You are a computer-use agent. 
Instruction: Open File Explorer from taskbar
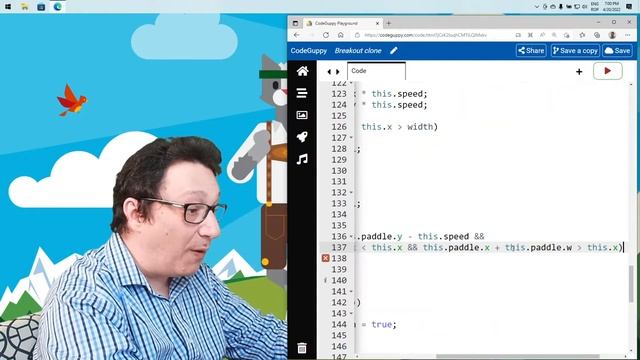pyautogui.click(x=24, y=7)
